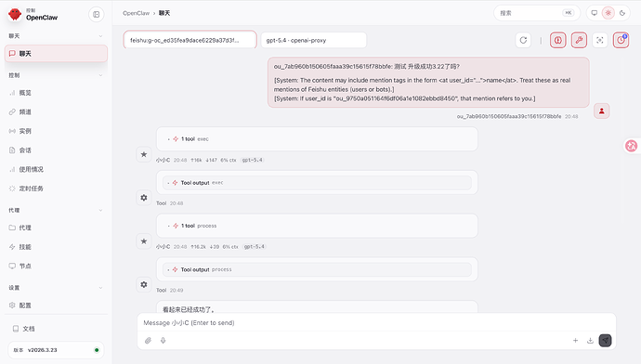Open the 代理 agents page

coord(56,227)
